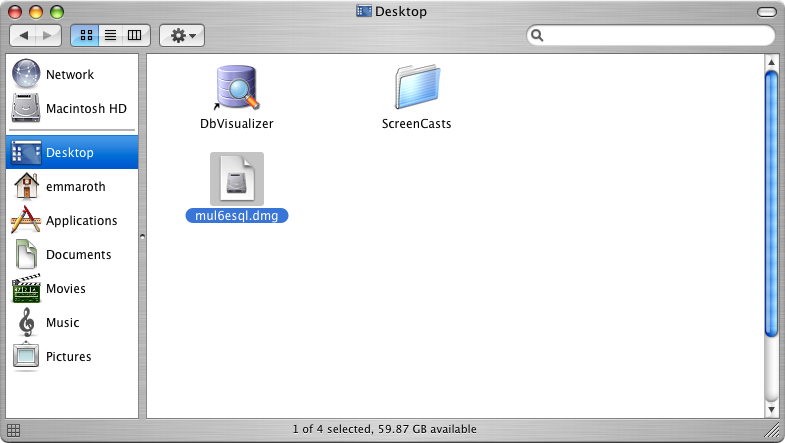This screenshot has width=785, height=443.
Task: Click the sidebar divider handle dot
Action: [142, 236]
